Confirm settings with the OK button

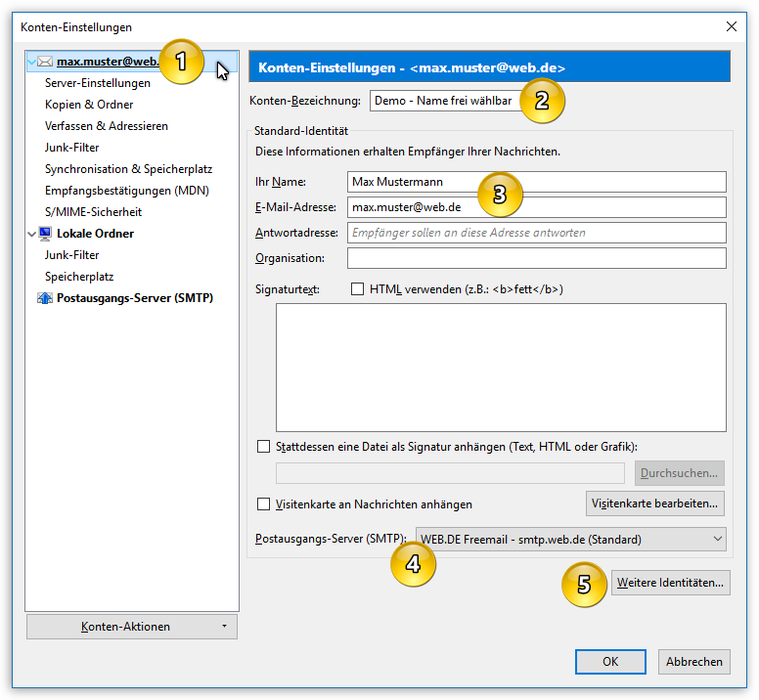pyautogui.click(x=610, y=661)
